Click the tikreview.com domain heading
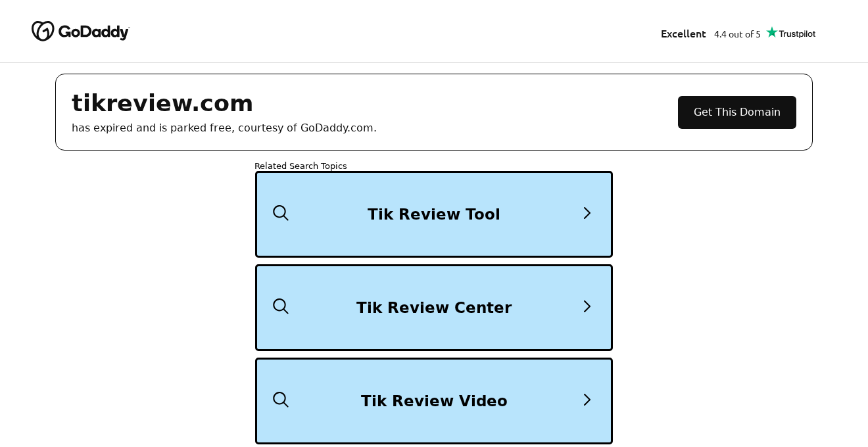Viewport: 868px width, 447px height. [x=162, y=103]
